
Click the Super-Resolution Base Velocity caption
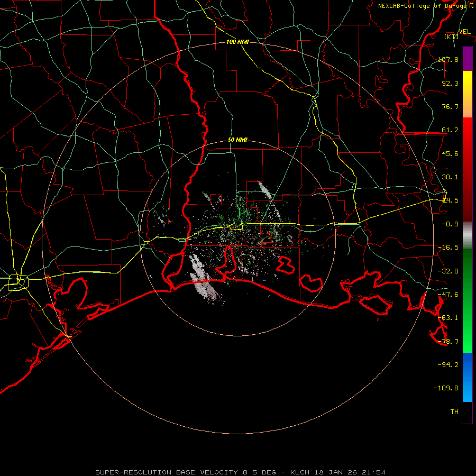[x=241, y=472]
